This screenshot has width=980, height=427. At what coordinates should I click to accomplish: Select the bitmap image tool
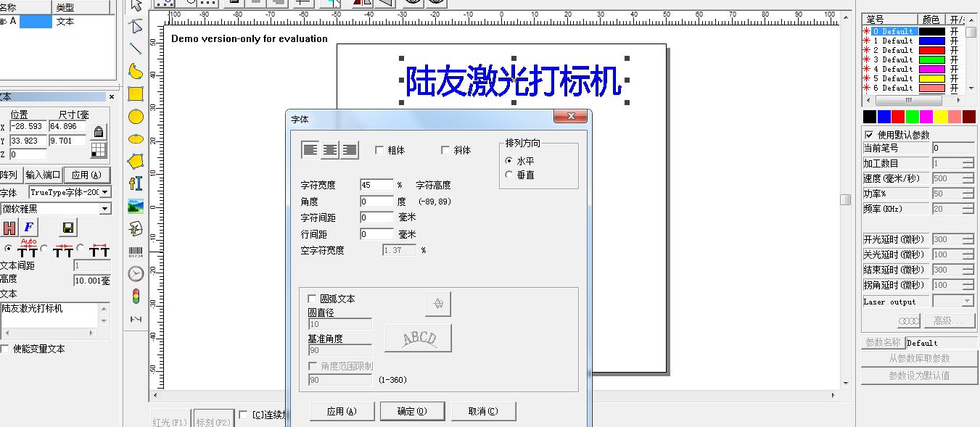(135, 207)
